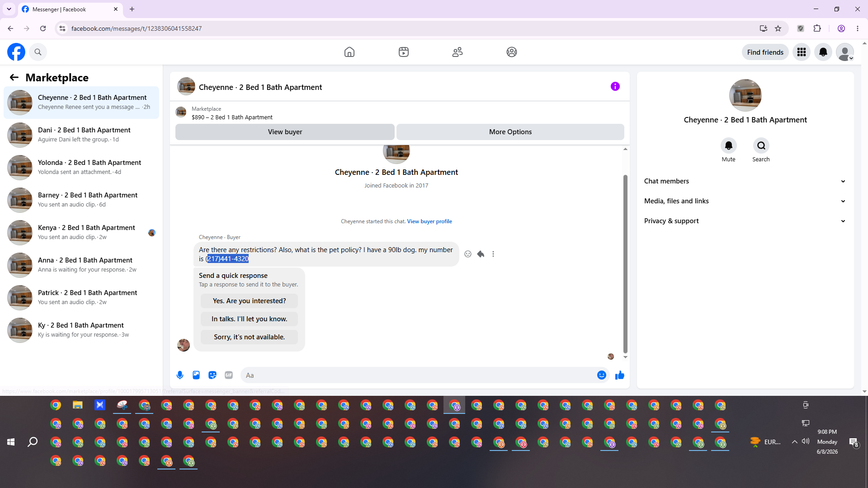Click the Find friends button
This screenshot has width=868, height=488.
[x=765, y=52]
